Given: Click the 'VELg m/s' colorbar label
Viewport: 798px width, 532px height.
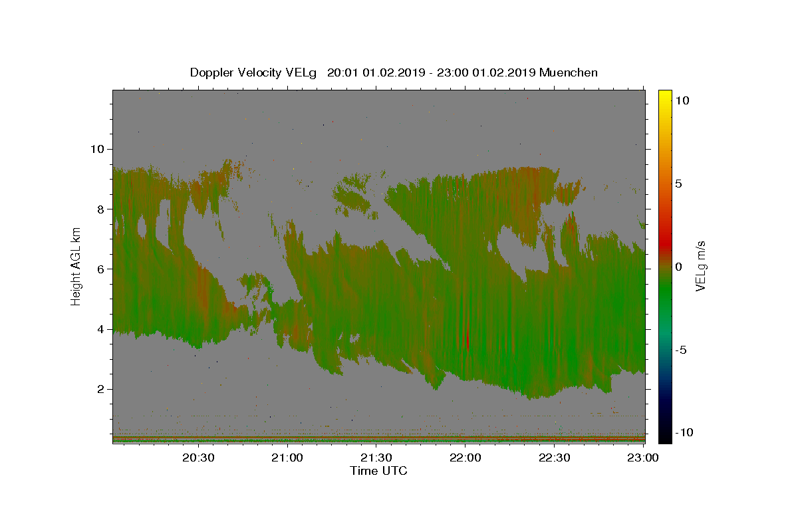Looking at the screenshot, I should pos(700,266).
